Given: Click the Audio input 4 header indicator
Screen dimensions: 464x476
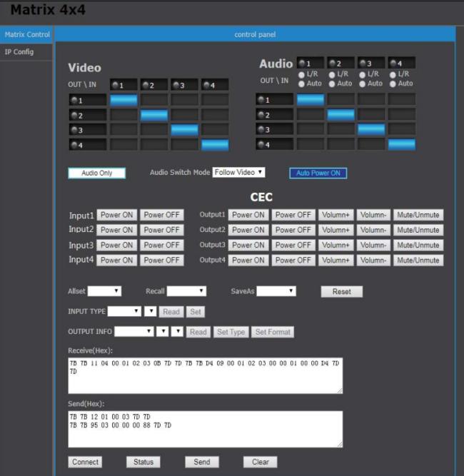Looking at the screenshot, I should pos(402,64).
